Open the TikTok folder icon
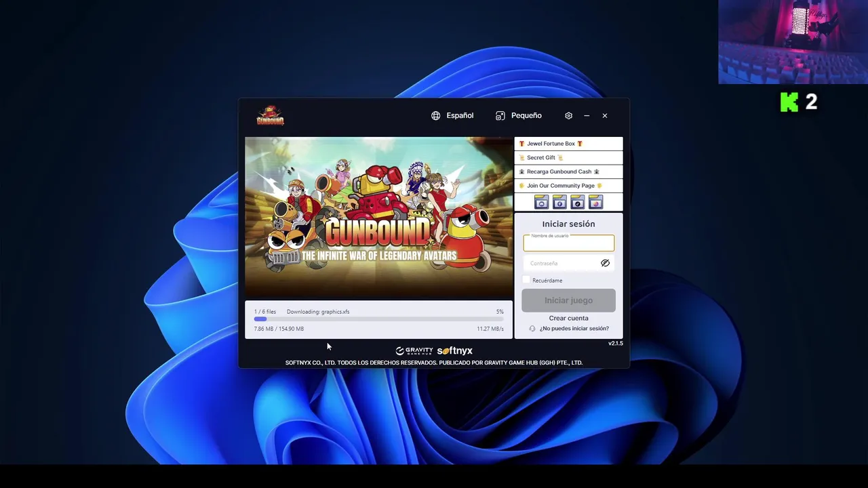Image resolution: width=868 pixels, height=488 pixels. (577, 202)
